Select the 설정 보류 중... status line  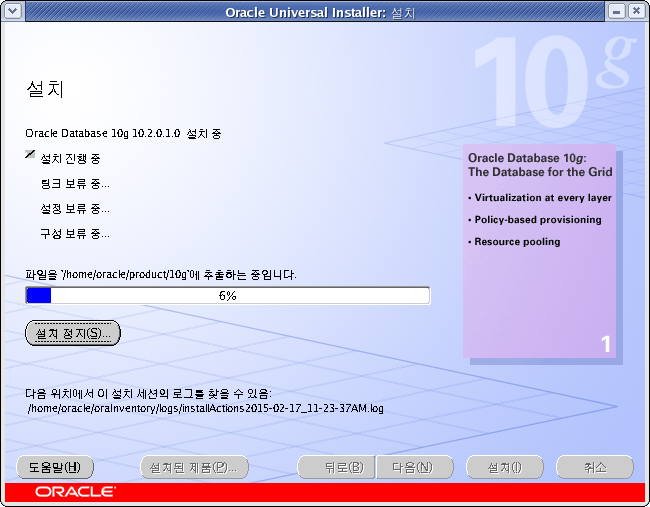[75, 209]
